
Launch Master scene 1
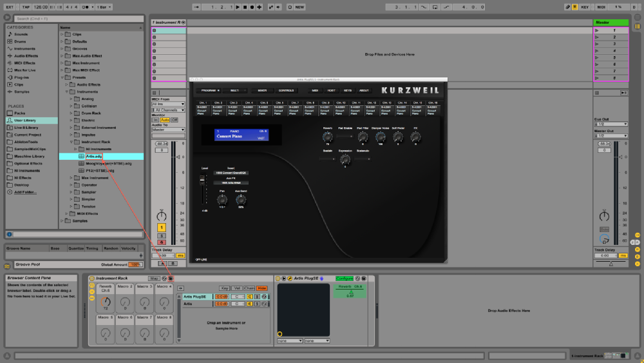[597, 30]
